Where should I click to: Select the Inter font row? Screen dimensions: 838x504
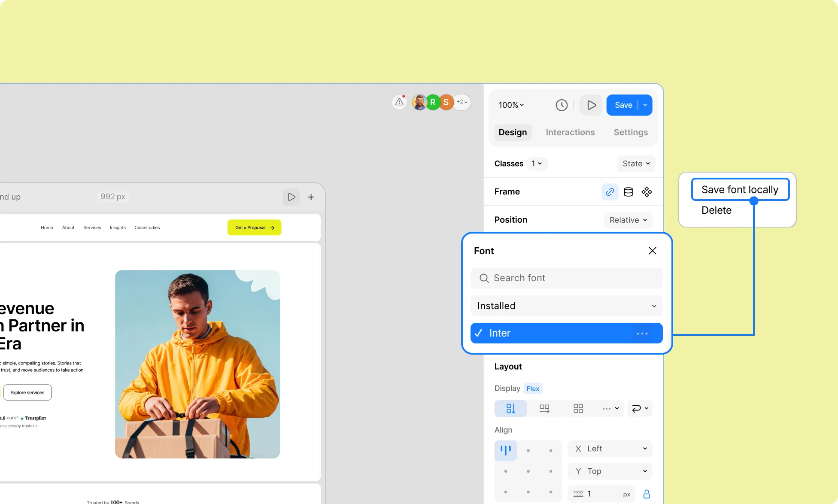pyautogui.click(x=567, y=334)
